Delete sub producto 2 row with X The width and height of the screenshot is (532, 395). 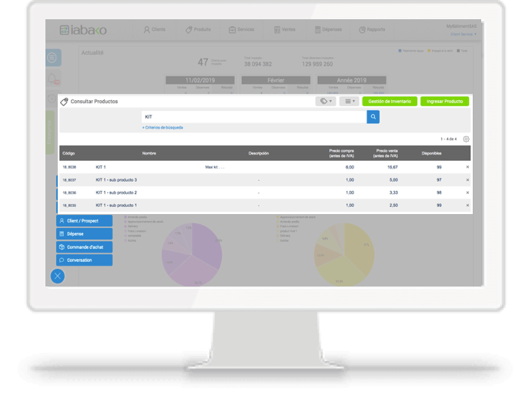tap(467, 192)
